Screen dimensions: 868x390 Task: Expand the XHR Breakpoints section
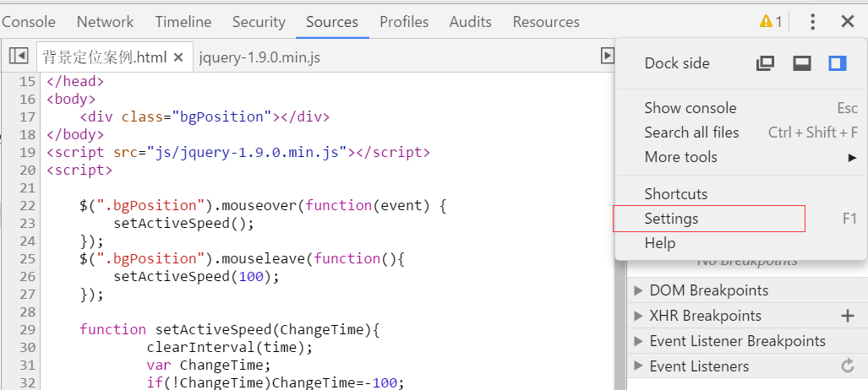click(638, 316)
